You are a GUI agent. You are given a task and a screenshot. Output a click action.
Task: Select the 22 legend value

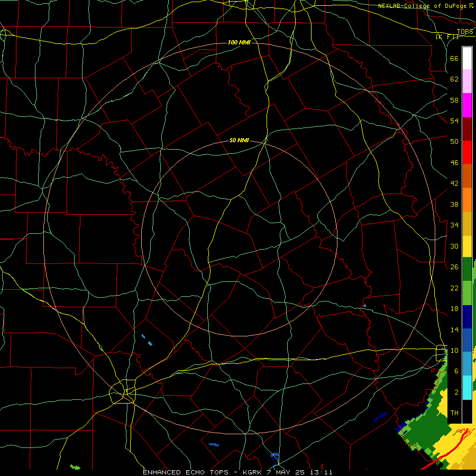coord(454,288)
